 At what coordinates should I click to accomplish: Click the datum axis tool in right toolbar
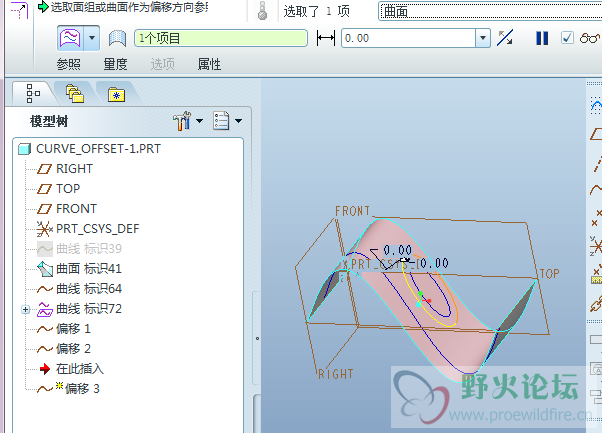coord(597,163)
